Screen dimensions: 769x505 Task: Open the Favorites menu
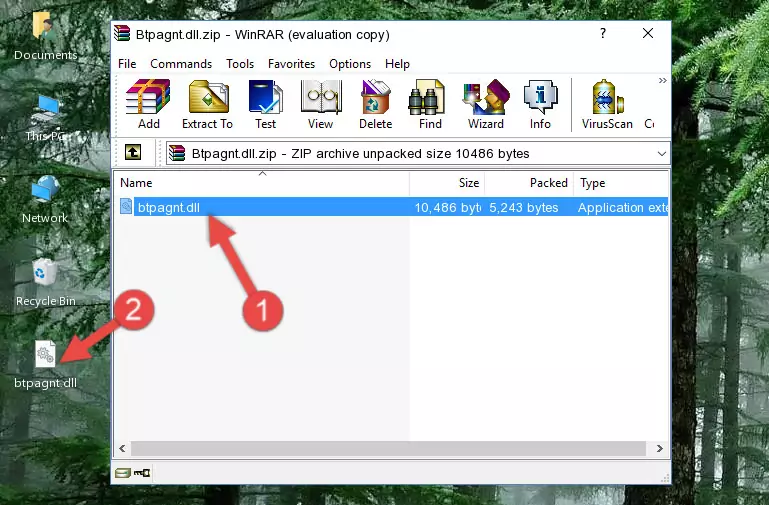[x=291, y=64]
